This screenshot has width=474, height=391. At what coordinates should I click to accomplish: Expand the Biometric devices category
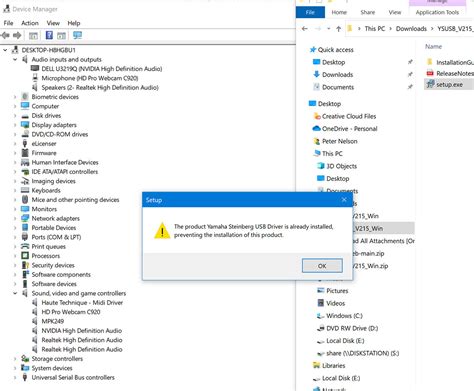(15, 97)
